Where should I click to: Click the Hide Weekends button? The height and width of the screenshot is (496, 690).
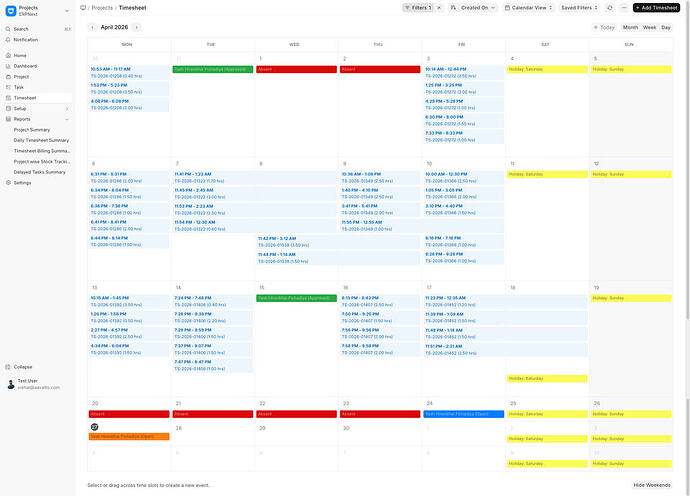point(652,485)
